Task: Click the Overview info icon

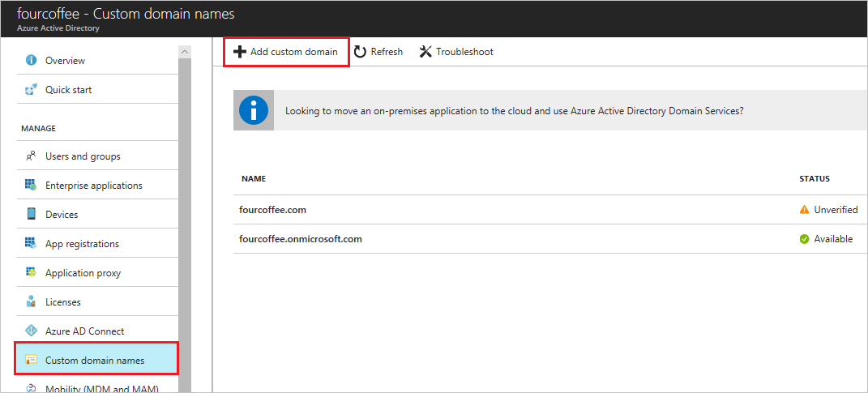Action: (32, 60)
